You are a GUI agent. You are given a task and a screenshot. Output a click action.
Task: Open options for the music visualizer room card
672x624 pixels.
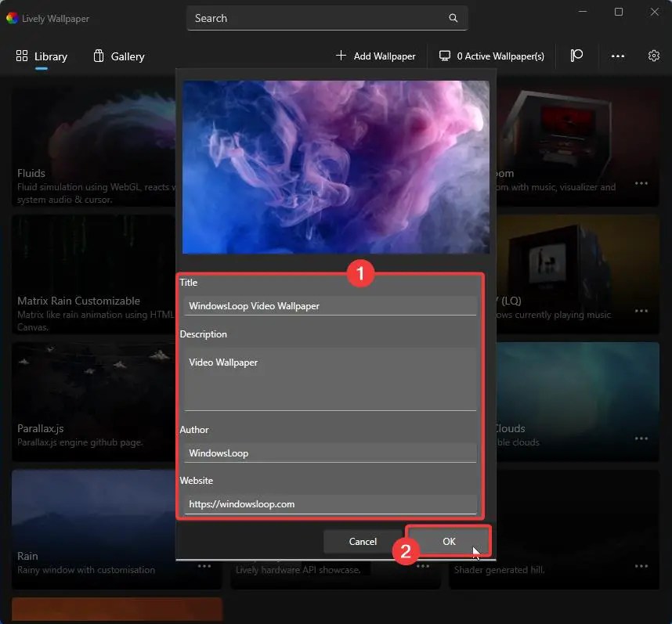pos(641,183)
